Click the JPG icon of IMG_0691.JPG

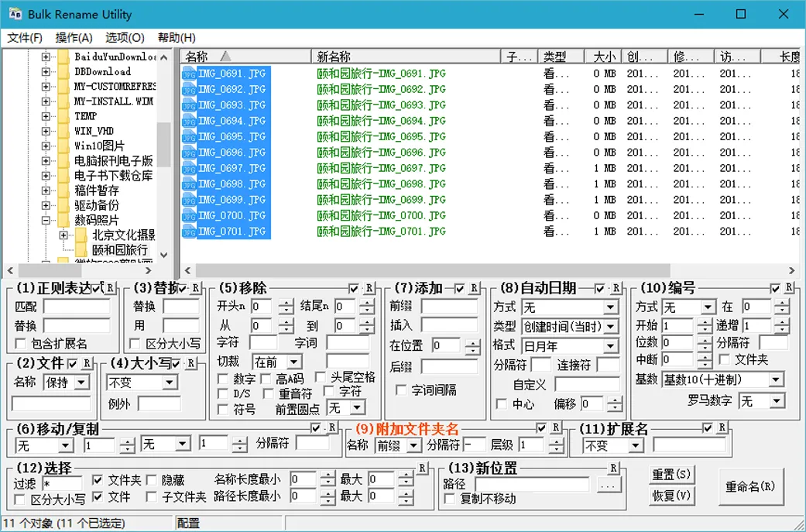click(x=189, y=74)
